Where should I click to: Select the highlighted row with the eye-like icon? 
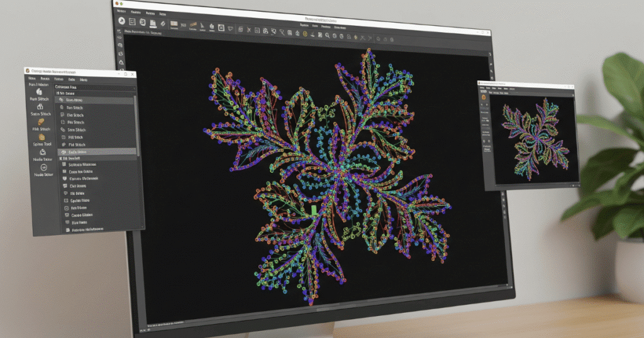click(x=97, y=152)
